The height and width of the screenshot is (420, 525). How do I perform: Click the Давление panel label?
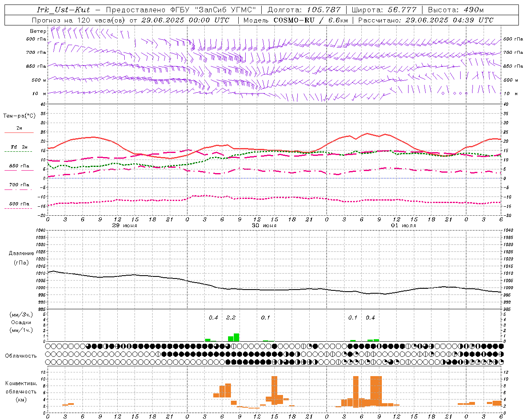(x=21, y=253)
